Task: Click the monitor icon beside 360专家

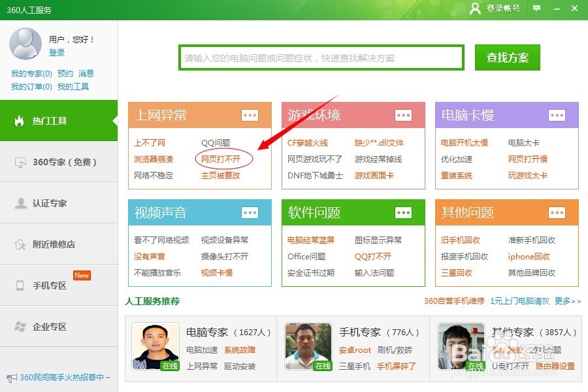Action: [20, 162]
